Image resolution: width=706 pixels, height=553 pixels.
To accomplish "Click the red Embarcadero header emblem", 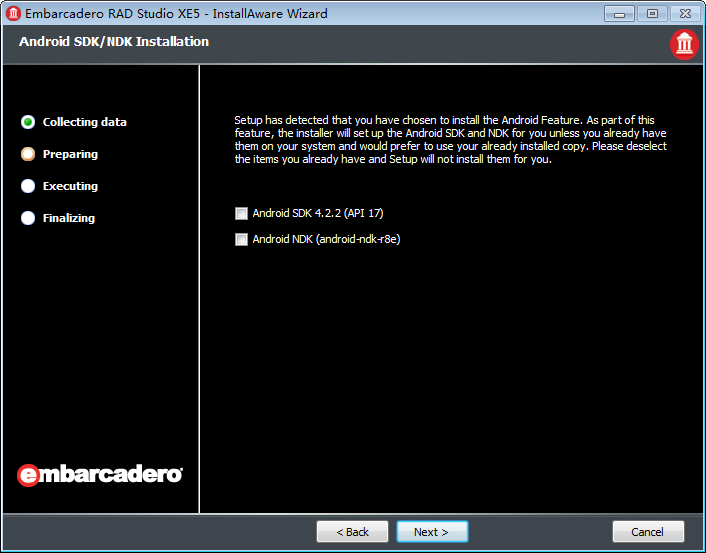I will pyautogui.click(x=684, y=45).
